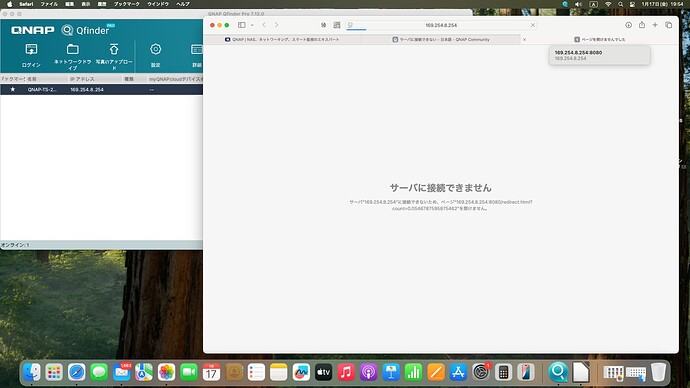This screenshot has width=690, height=388.
Task: Open FaceTime from the Dock
Action: coord(189,372)
